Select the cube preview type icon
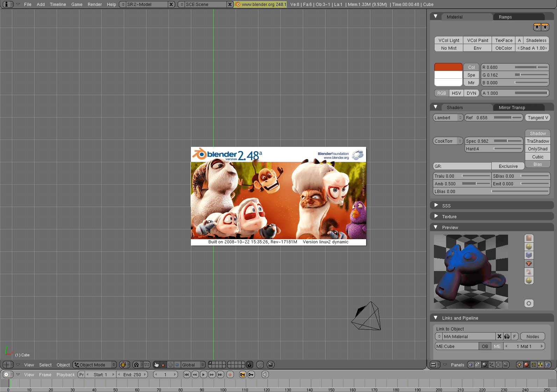The width and height of the screenshot is (557, 392). (x=529, y=255)
